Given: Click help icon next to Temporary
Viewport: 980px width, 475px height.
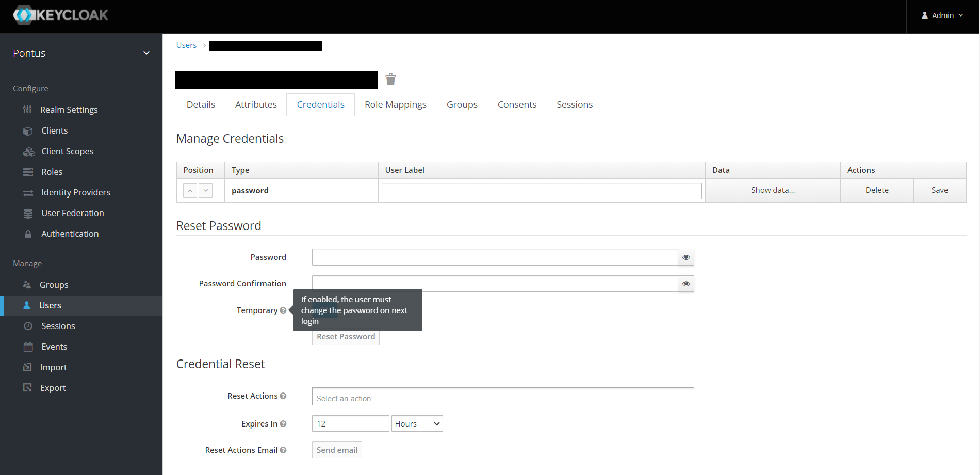Looking at the screenshot, I should pos(283,310).
